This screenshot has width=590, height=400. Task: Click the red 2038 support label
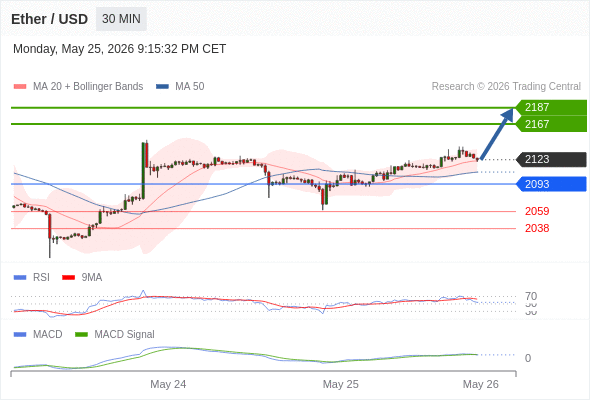[x=537, y=228]
